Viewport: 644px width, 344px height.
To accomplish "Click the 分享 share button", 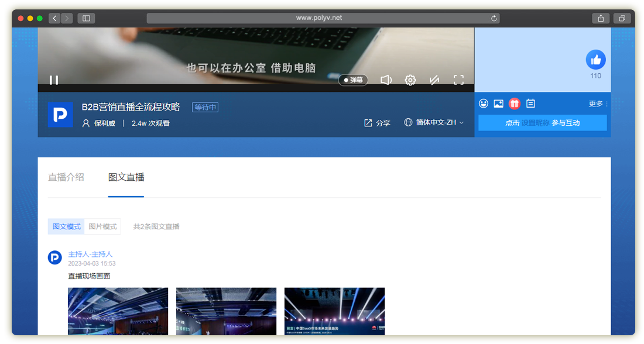I will [x=377, y=123].
